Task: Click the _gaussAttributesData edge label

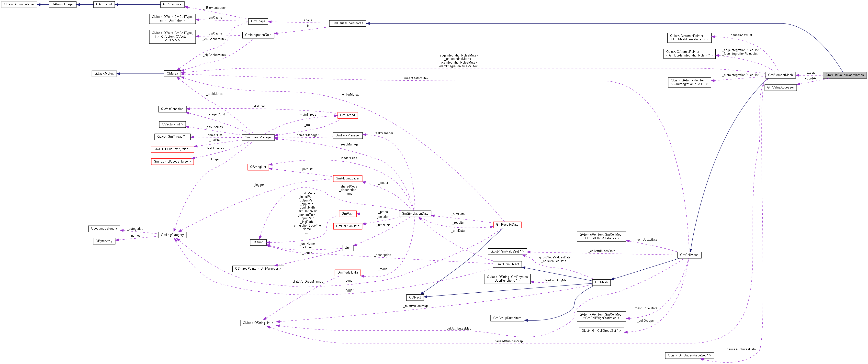Action: (x=740, y=350)
